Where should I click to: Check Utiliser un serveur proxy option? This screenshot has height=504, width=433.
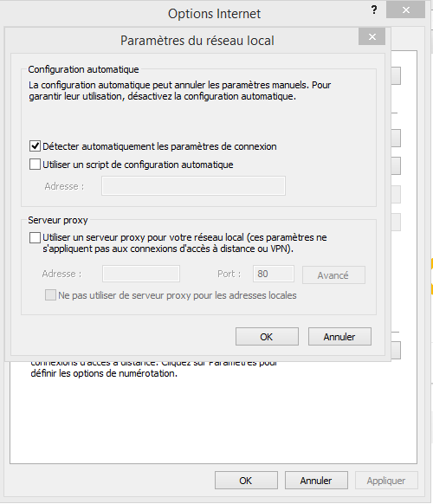(x=35, y=238)
